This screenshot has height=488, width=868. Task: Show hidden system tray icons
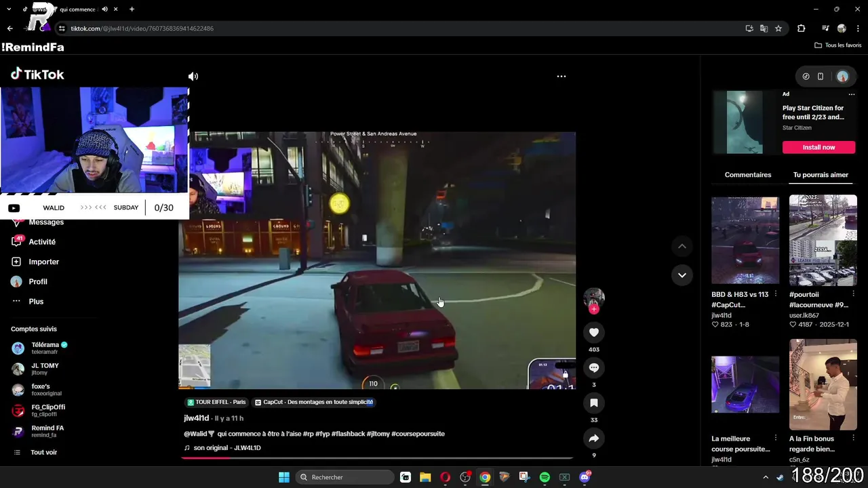pyautogui.click(x=766, y=477)
